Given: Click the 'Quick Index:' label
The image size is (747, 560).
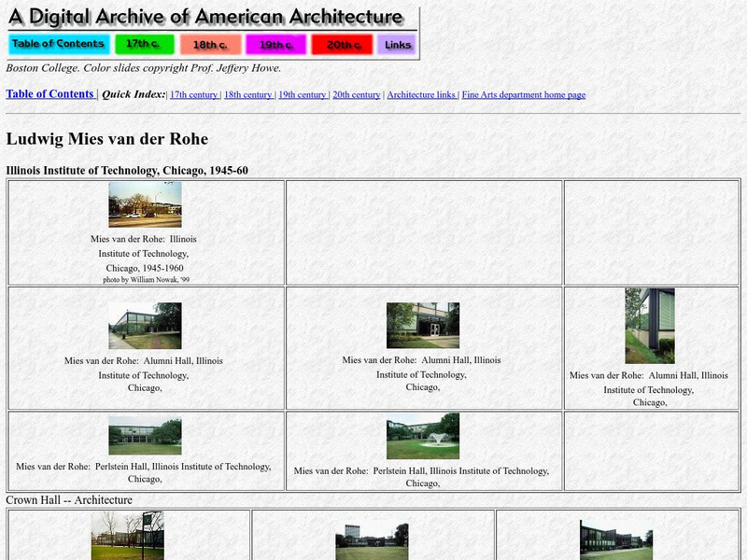Looking at the screenshot, I should click(134, 94).
